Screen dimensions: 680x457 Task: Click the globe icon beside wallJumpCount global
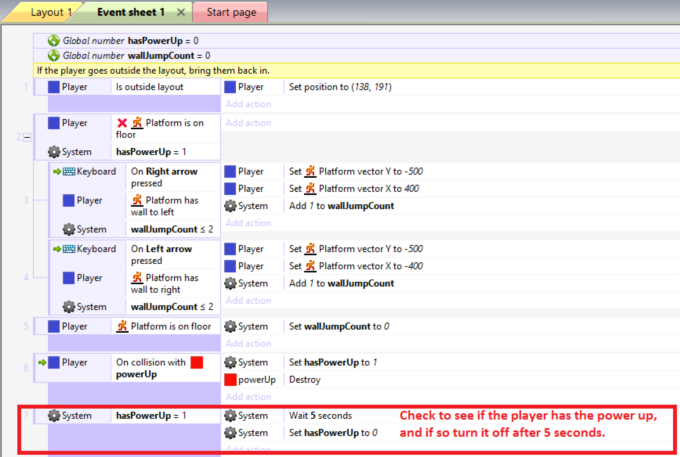point(54,55)
